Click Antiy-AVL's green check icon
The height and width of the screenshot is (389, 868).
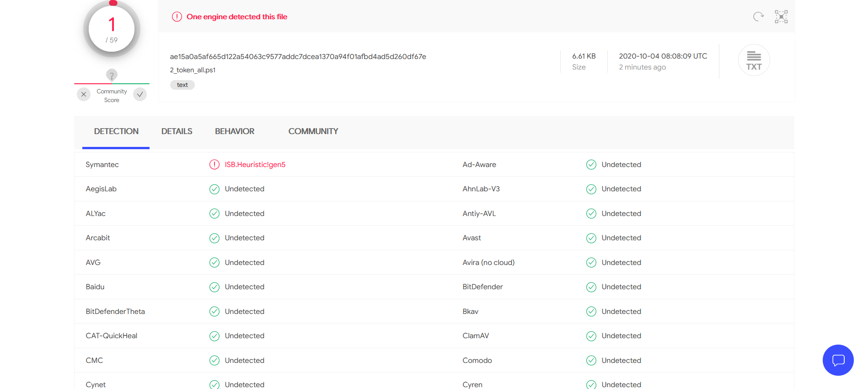[591, 214]
